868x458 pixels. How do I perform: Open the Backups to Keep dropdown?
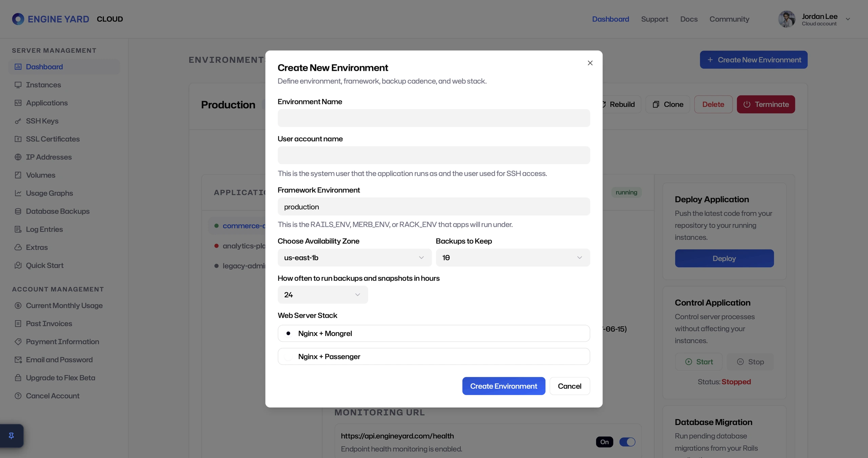[513, 257]
